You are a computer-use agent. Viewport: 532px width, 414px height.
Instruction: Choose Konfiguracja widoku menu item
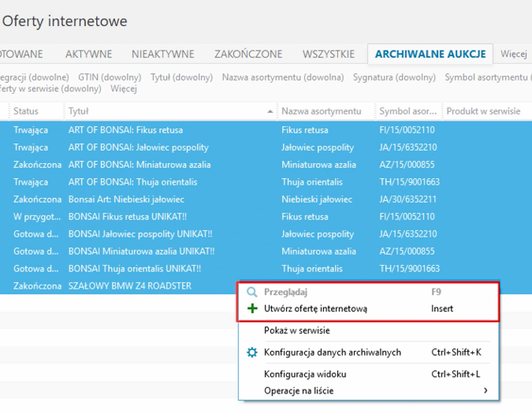305,374
